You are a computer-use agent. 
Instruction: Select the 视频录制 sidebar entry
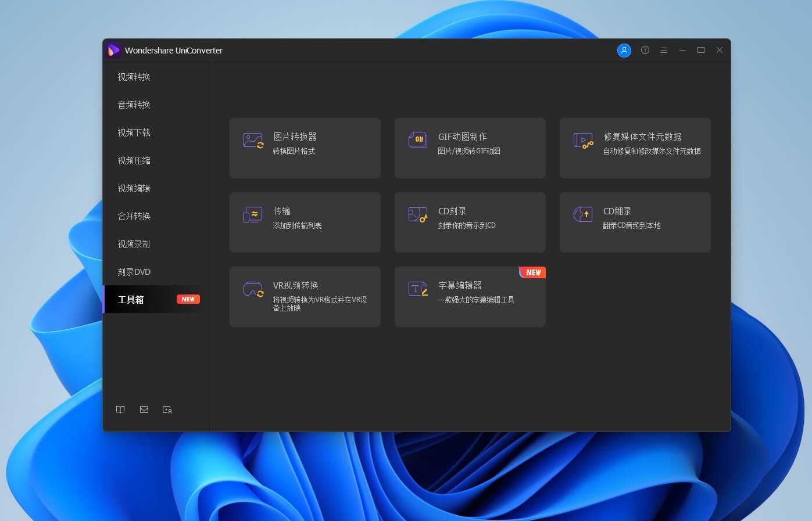(133, 244)
